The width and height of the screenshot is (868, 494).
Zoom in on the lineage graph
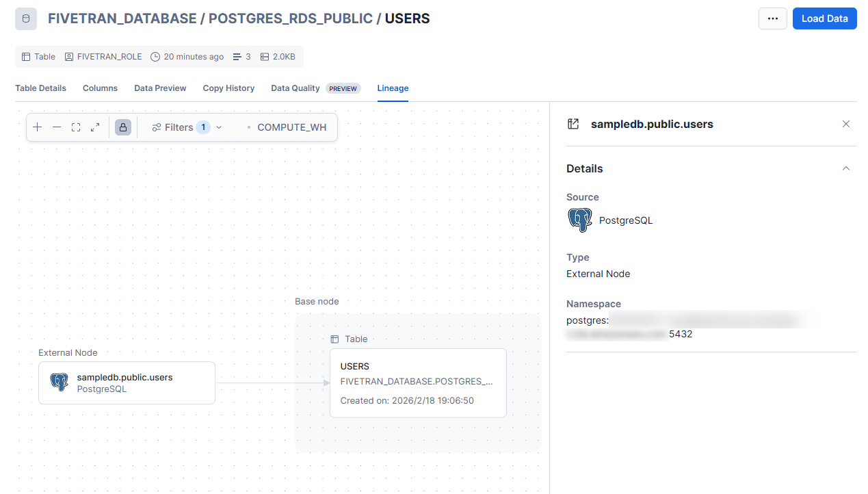click(38, 127)
